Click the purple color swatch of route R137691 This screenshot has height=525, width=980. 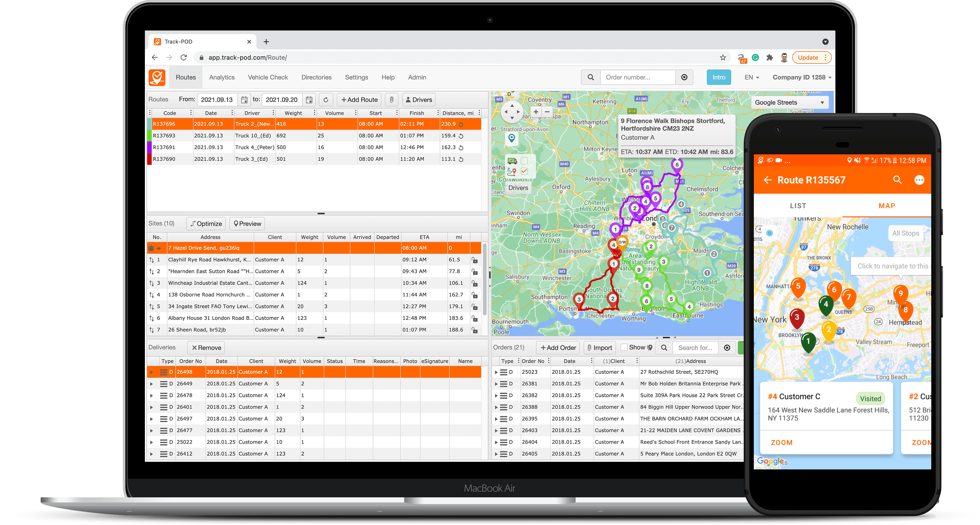click(149, 148)
